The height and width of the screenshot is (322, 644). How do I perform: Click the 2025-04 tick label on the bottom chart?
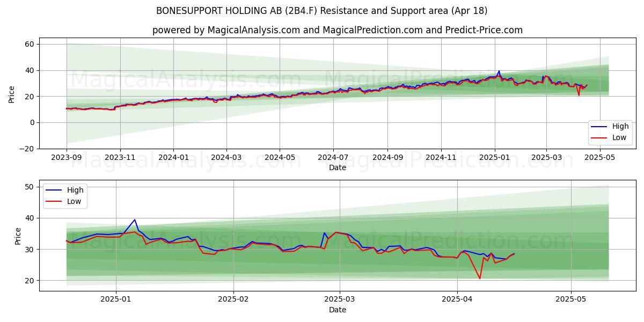point(457,301)
